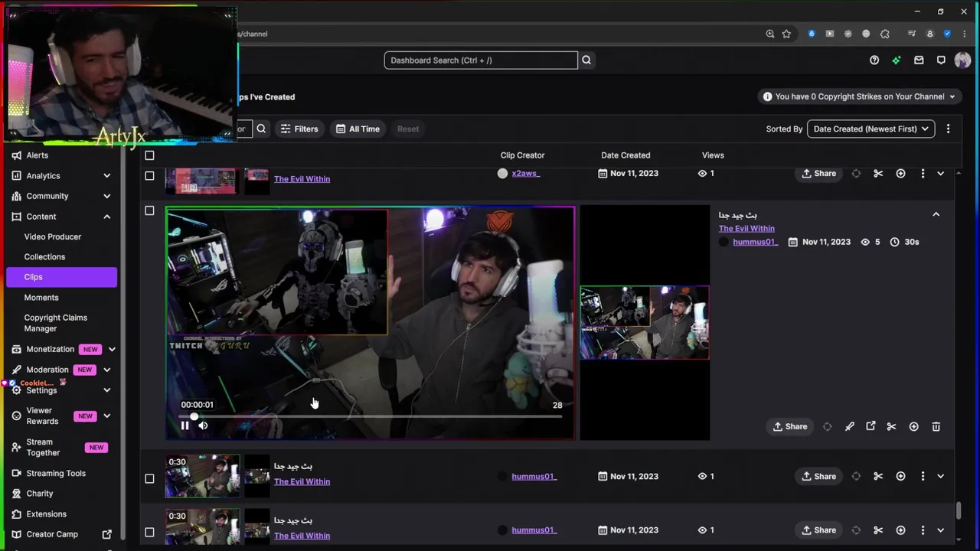The height and width of the screenshot is (551, 980).
Task: Open expanded clip in new window
Action: coord(871,426)
